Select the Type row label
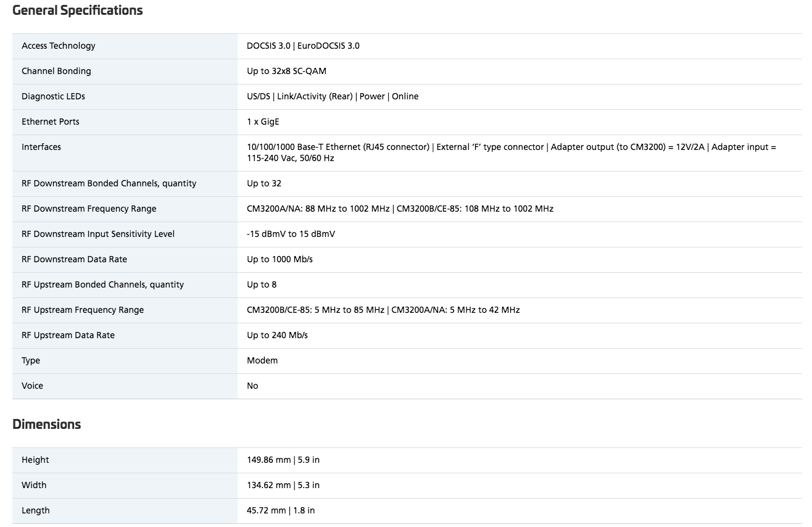The image size is (812, 527). (31, 360)
